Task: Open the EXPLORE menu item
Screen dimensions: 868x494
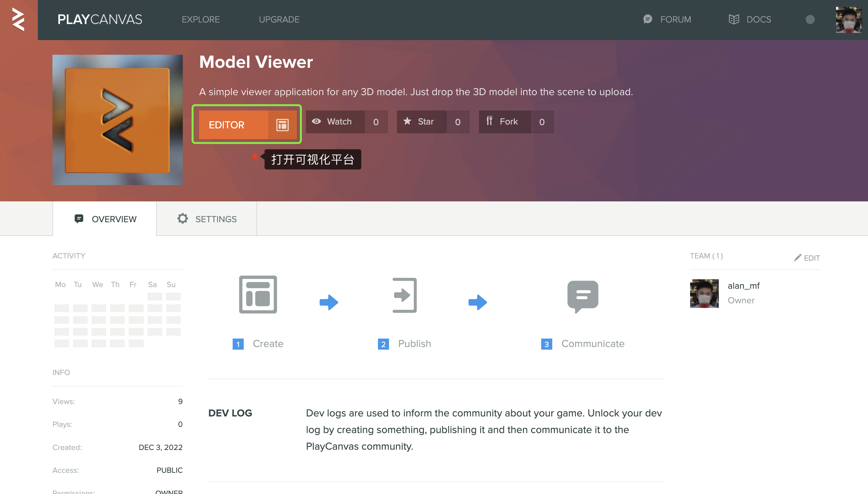Action: click(200, 20)
